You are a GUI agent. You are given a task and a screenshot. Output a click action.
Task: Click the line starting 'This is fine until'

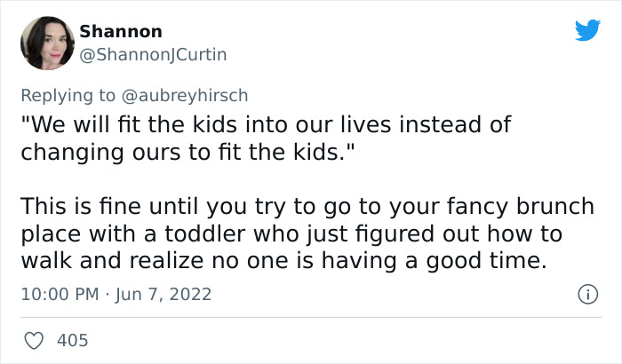point(319,206)
